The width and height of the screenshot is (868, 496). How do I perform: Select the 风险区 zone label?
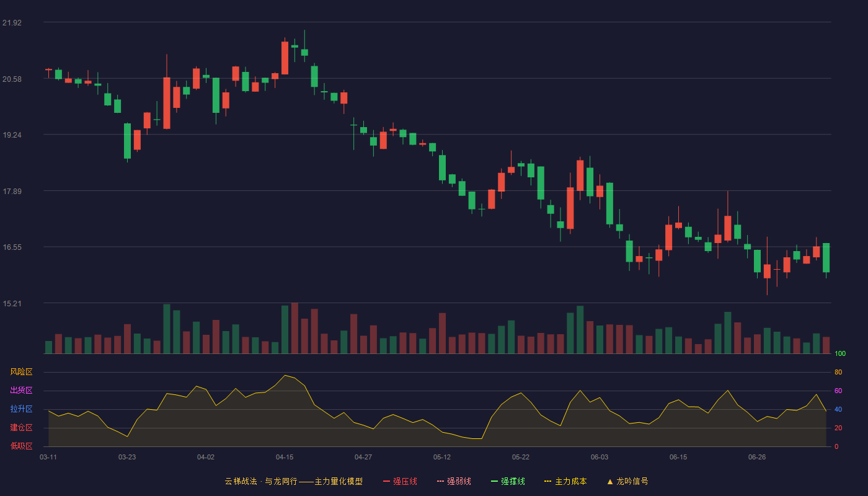(21, 372)
